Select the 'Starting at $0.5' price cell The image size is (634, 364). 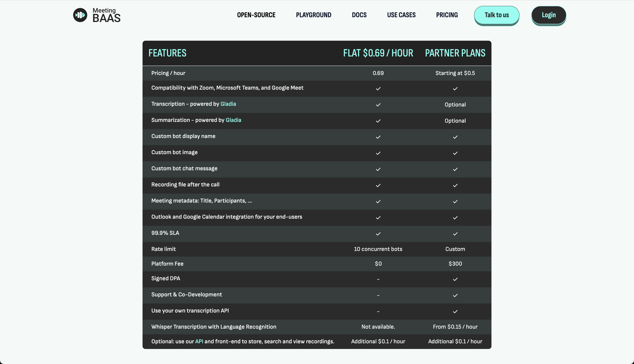point(455,73)
